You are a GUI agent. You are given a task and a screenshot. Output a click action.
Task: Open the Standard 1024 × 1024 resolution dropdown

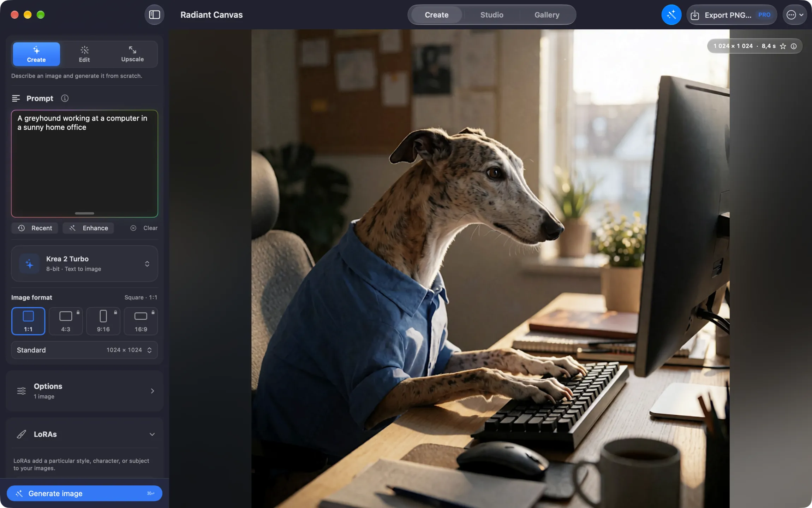(x=84, y=350)
